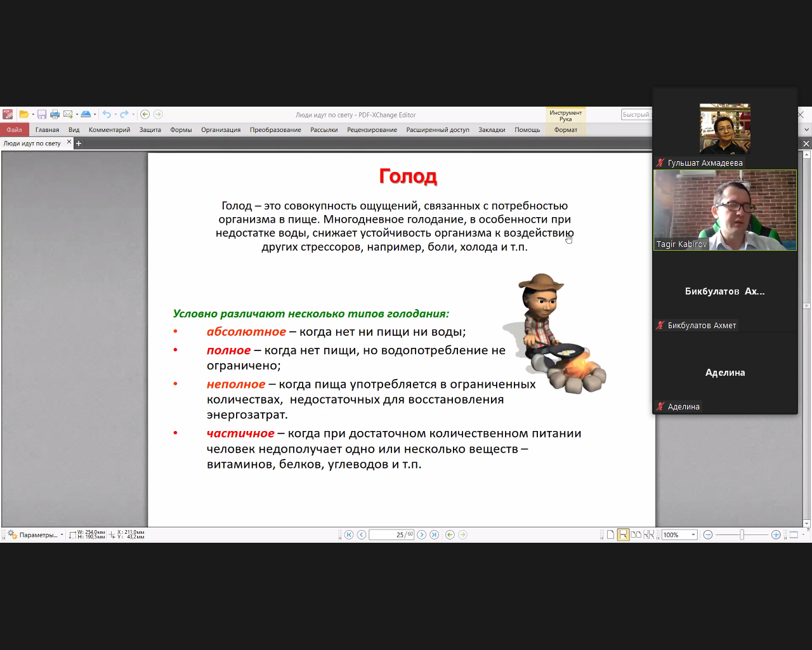Open the Файл menu
The height and width of the screenshot is (650, 812).
(14, 130)
